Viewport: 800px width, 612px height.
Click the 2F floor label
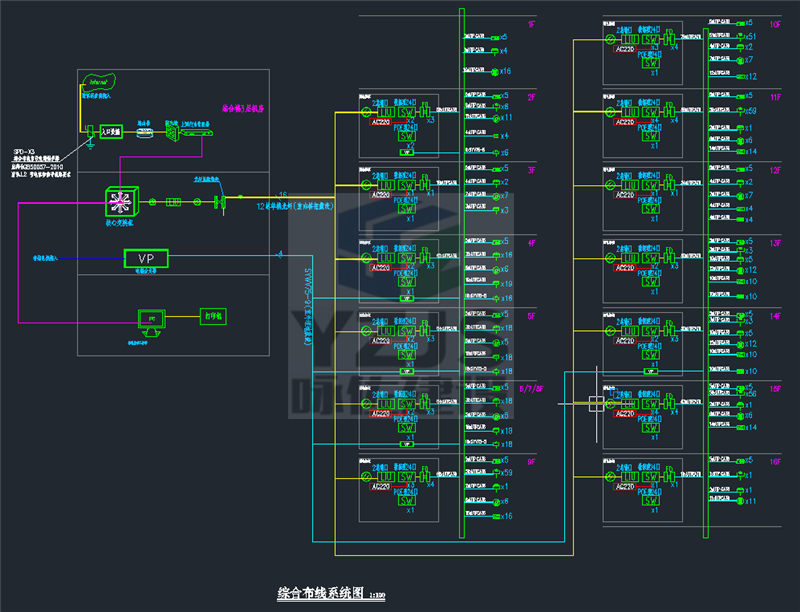[x=532, y=97]
